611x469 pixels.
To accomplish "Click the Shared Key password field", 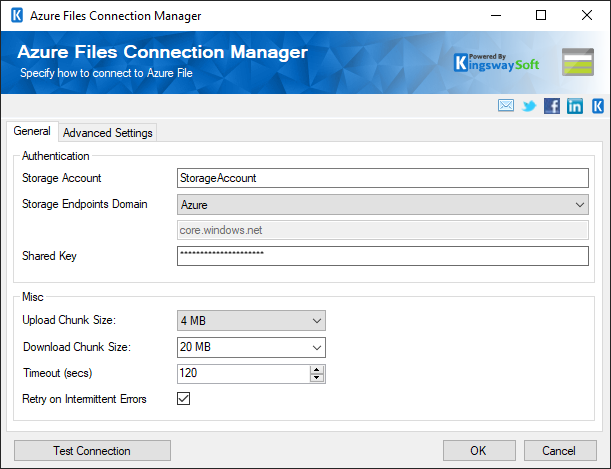I will [383, 256].
